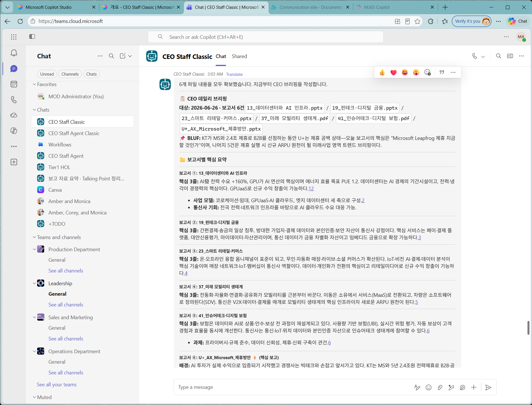Viewport: 532px width, 405px height.
Task: Select the Chat tab in header
Action: 221,56
